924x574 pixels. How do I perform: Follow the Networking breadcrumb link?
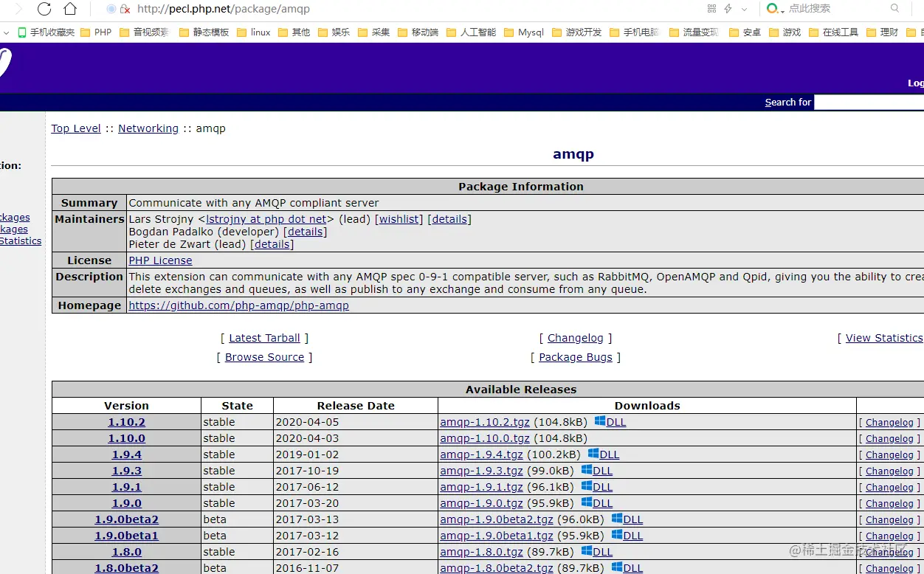point(148,128)
